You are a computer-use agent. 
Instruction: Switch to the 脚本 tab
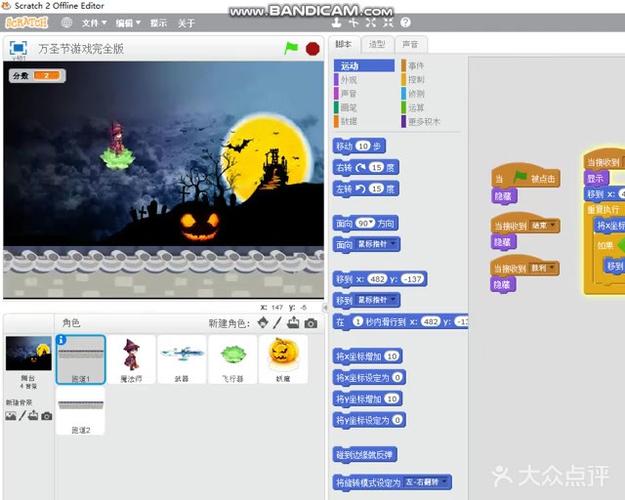click(344, 44)
